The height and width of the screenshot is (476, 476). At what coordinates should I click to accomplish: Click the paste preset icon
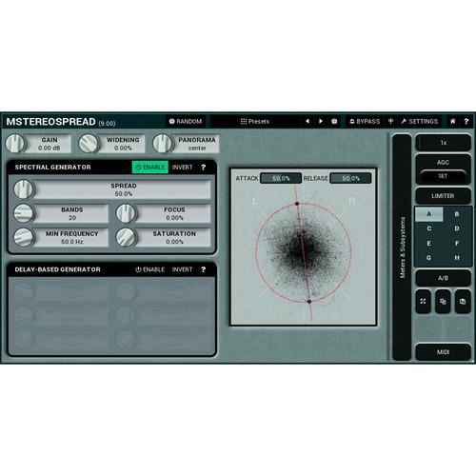click(x=463, y=302)
